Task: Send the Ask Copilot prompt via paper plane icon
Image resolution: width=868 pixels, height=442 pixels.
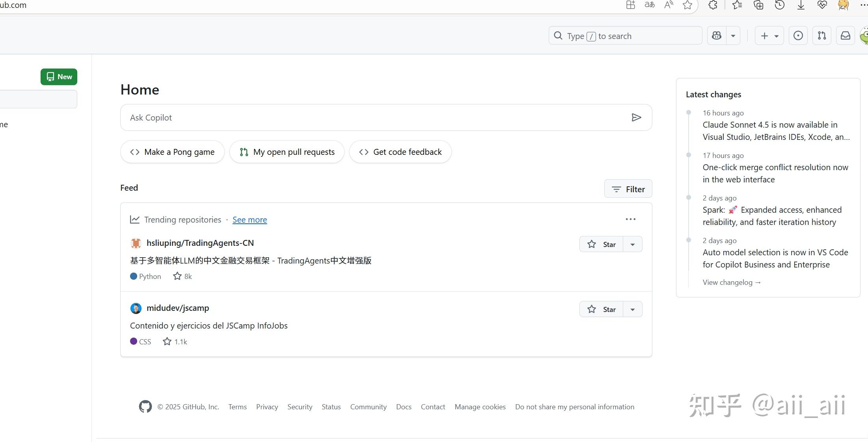Action: click(x=636, y=117)
